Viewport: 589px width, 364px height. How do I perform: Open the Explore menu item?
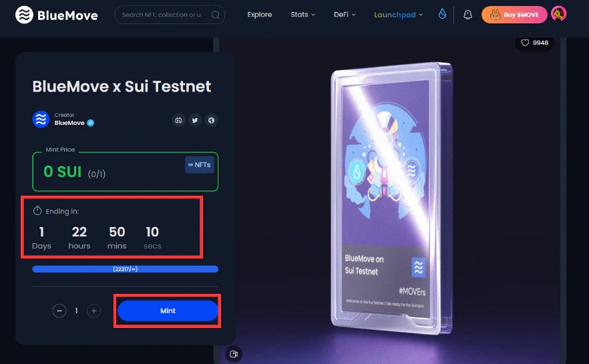click(259, 15)
